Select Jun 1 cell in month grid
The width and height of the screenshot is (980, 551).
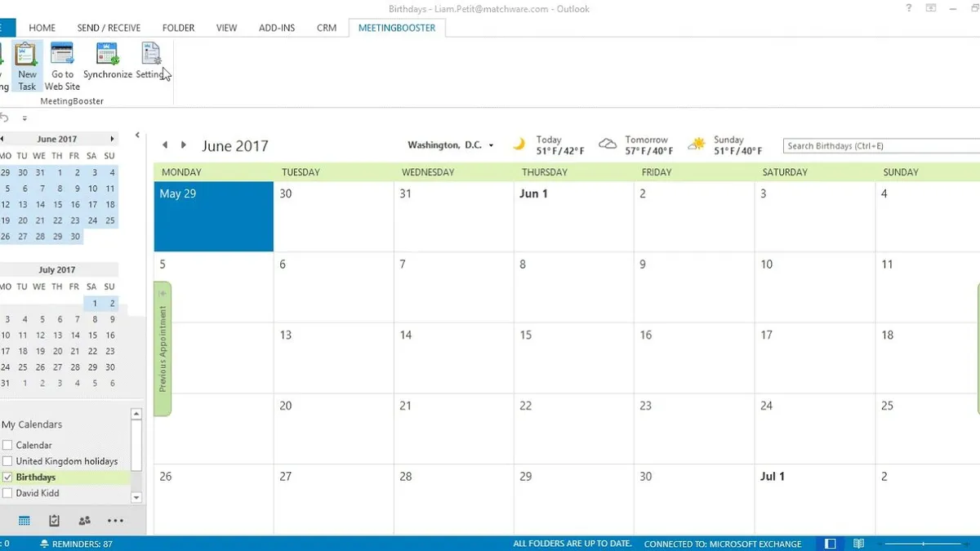pyautogui.click(x=573, y=216)
